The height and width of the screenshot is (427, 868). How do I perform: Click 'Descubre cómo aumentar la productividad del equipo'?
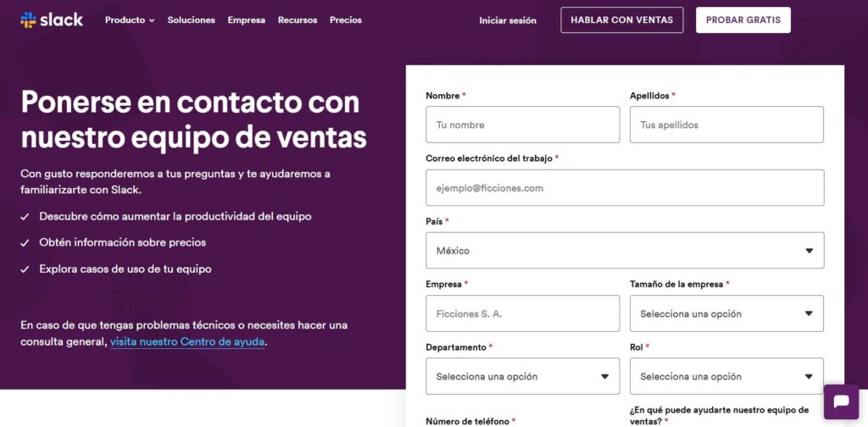click(x=175, y=216)
